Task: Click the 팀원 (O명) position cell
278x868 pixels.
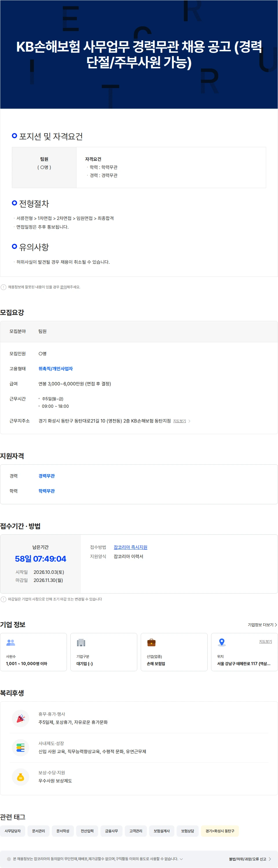Action: coord(44,168)
